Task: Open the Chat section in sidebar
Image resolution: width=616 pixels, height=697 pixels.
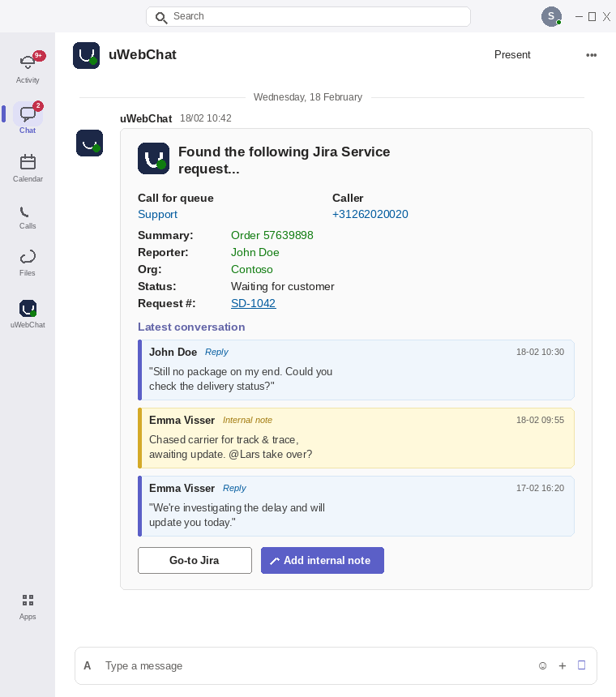Action: tap(28, 118)
